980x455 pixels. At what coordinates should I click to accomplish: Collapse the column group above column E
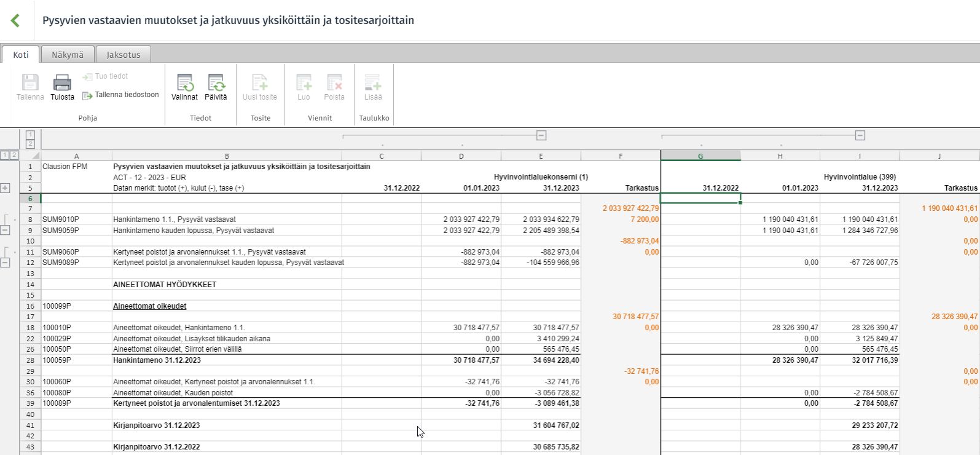coord(541,135)
